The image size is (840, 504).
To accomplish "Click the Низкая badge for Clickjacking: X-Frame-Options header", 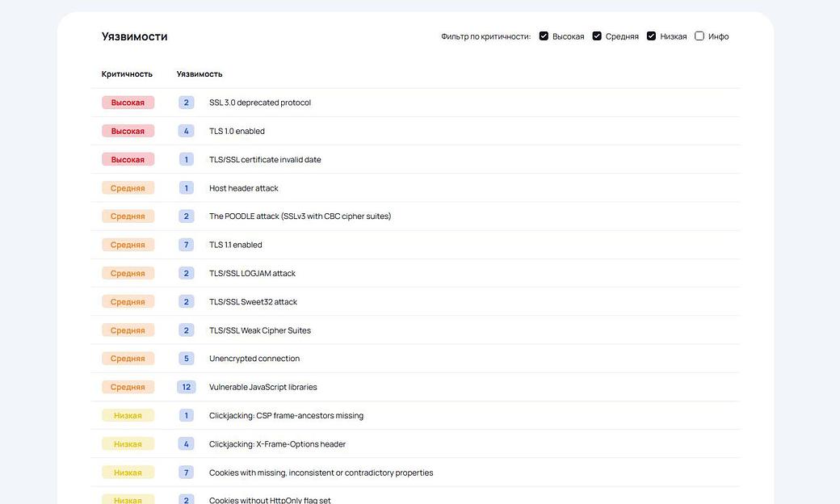I will tap(128, 444).
